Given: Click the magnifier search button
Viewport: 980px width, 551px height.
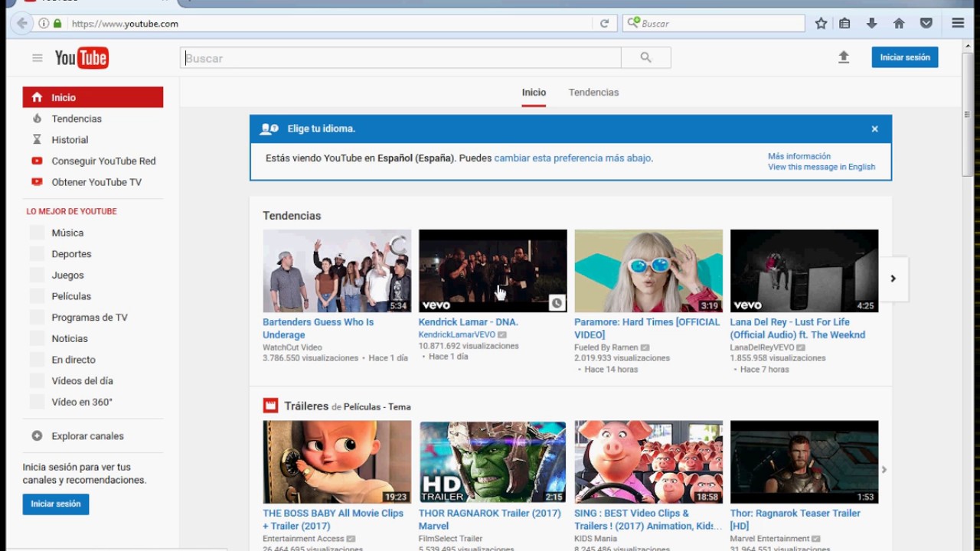Looking at the screenshot, I should pos(646,57).
